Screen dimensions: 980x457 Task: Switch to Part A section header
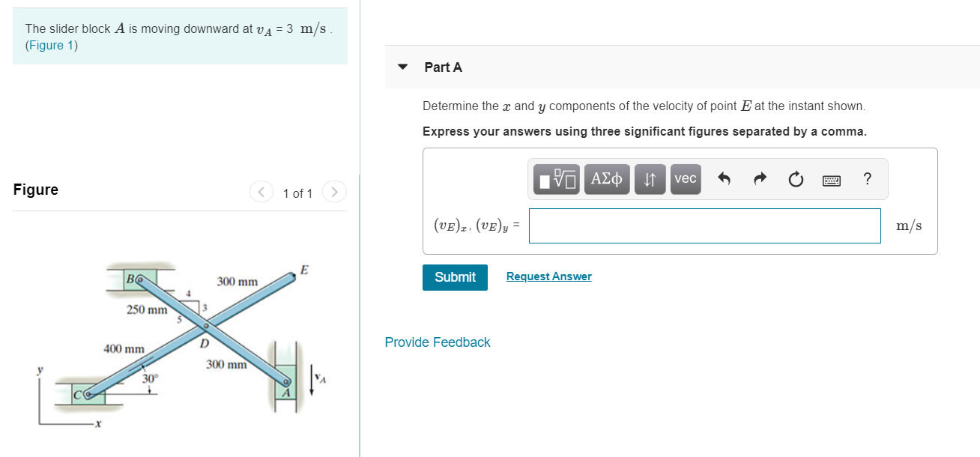443,67
